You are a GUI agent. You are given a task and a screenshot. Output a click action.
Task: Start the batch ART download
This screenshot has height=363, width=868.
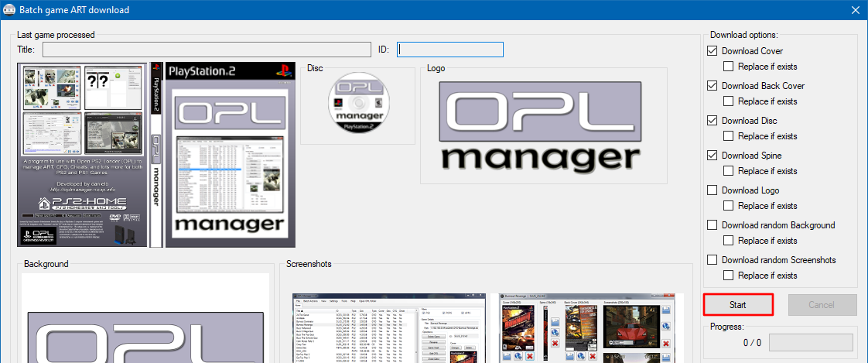point(738,305)
